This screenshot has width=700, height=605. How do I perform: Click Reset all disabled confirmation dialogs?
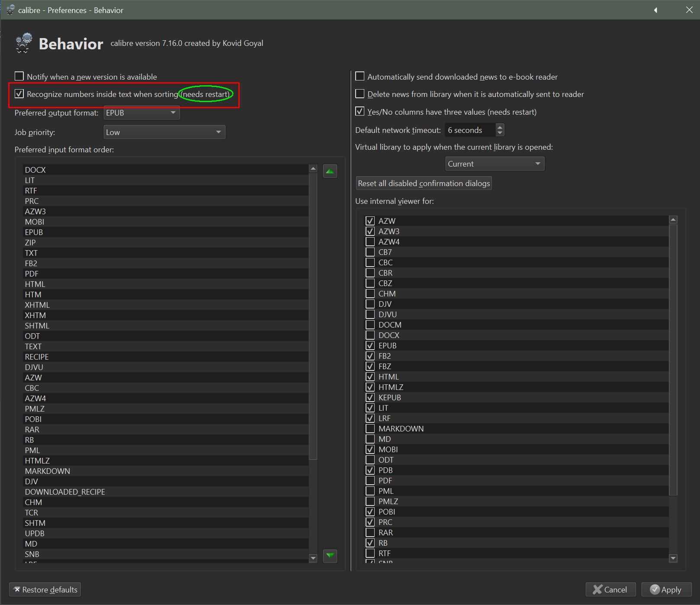(424, 183)
